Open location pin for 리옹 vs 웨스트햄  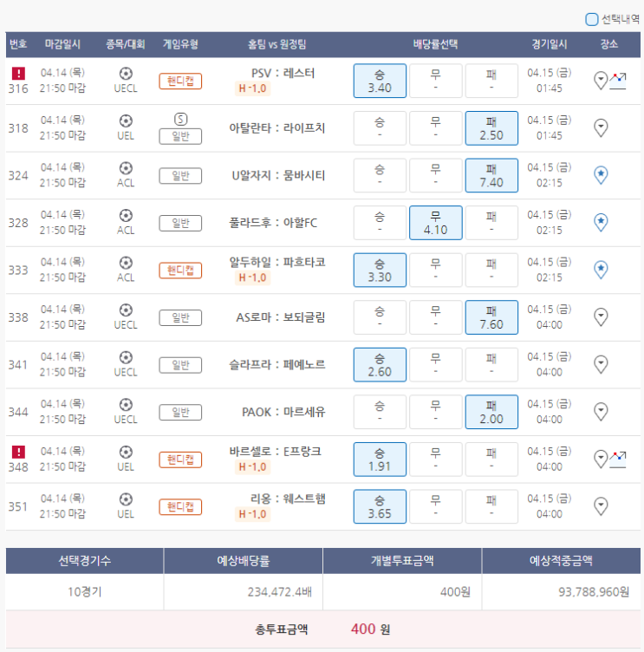pos(601,506)
